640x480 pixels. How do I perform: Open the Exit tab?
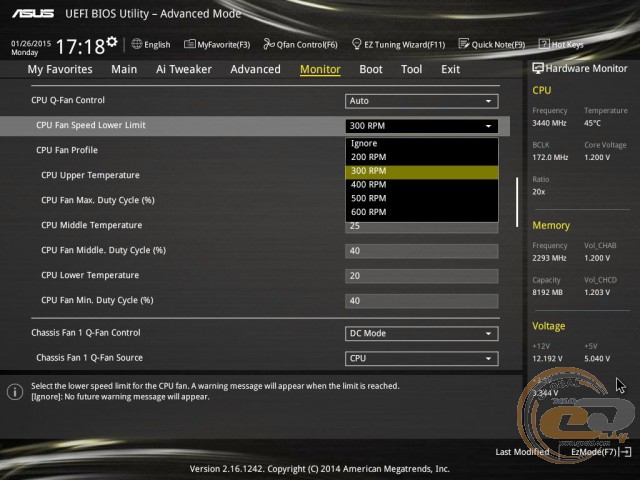pyautogui.click(x=451, y=69)
